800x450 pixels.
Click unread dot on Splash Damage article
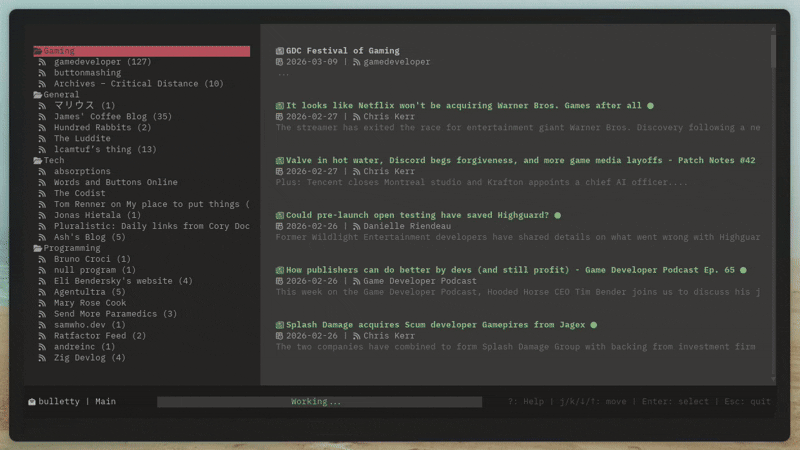(x=594, y=325)
